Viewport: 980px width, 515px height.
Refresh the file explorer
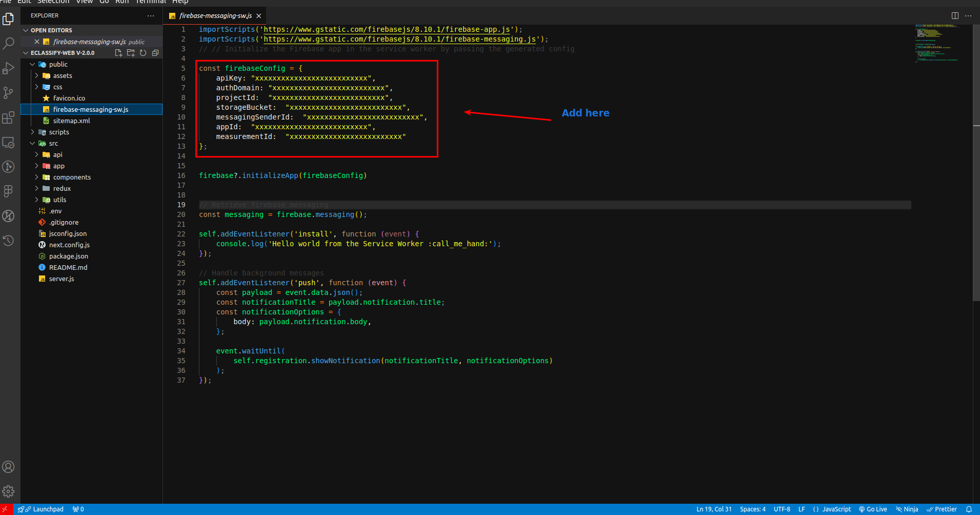tap(143, 52)
